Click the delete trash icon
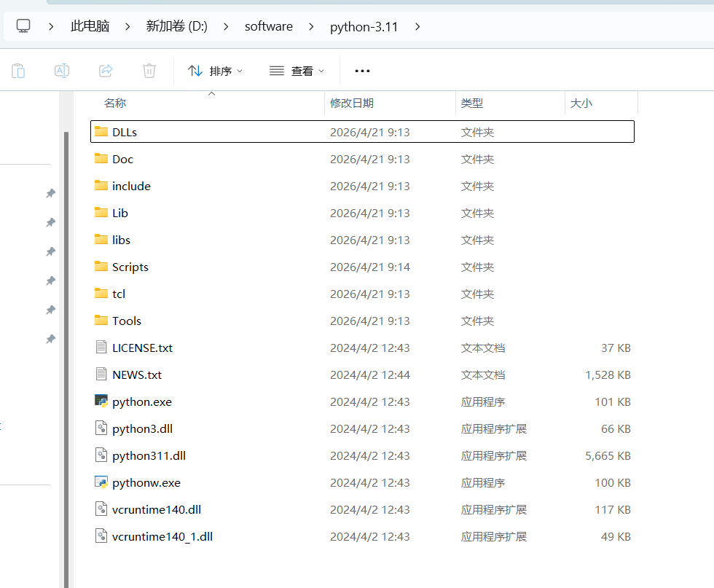Viewport: 714px width, 588px height. coord(149,71)
